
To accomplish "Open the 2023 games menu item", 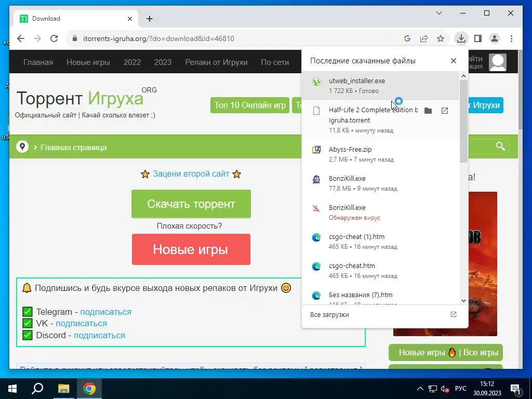I will pos(163,62).
